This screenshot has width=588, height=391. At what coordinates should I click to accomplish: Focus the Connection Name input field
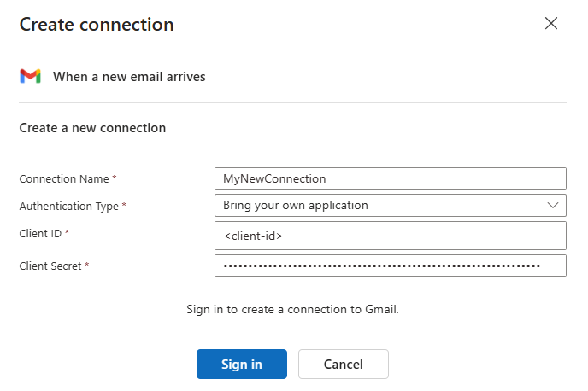click(x=390, y=178)
